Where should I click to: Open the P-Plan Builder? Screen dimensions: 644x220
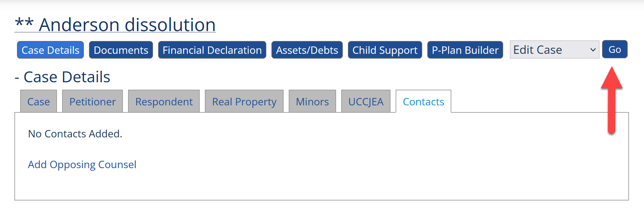click(x=465, y=50)
